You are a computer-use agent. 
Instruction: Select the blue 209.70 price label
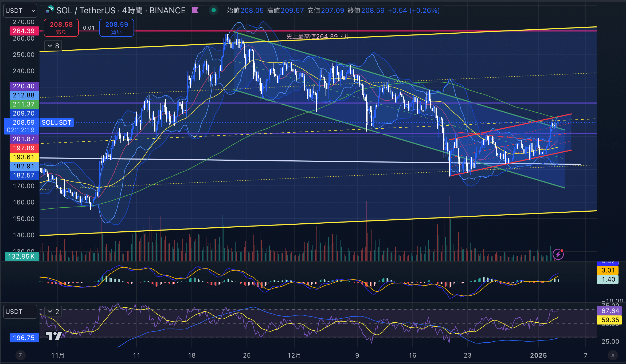point(24,113)
